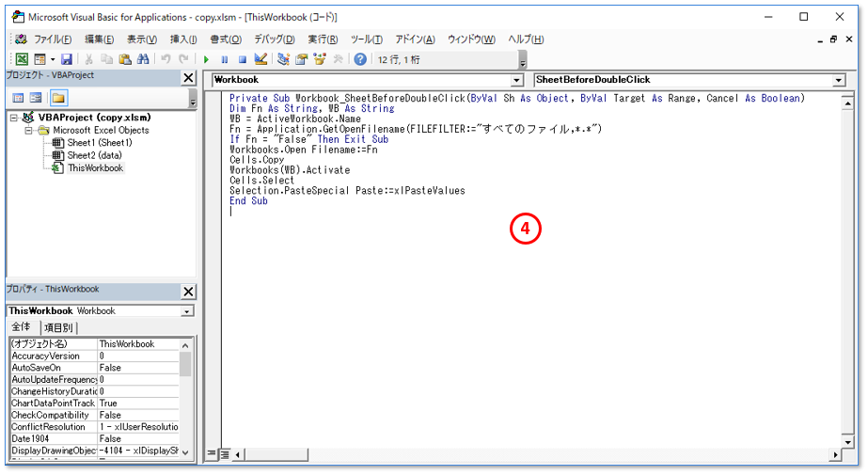
Task: Click the Paste clipboard icon
Action: pos(125,59)
